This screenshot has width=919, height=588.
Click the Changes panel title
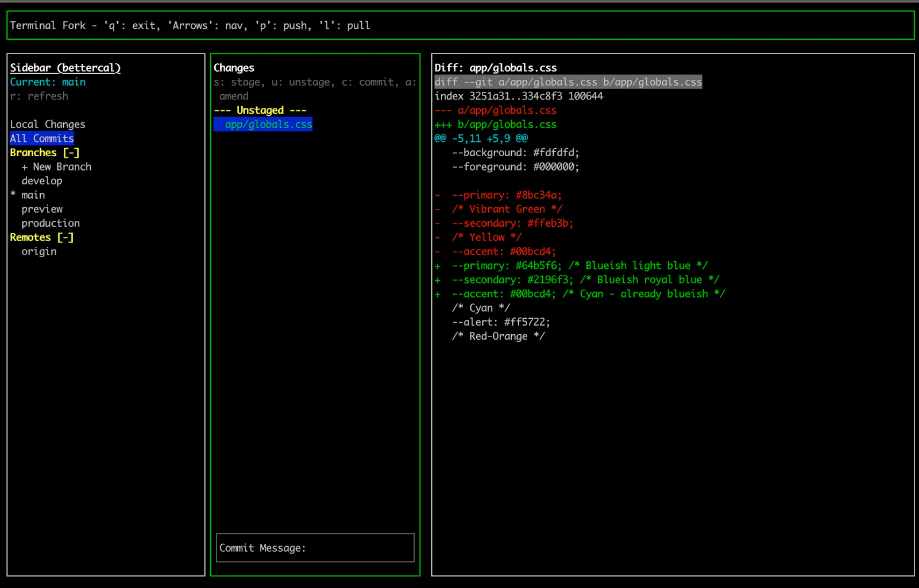(234, 68)
